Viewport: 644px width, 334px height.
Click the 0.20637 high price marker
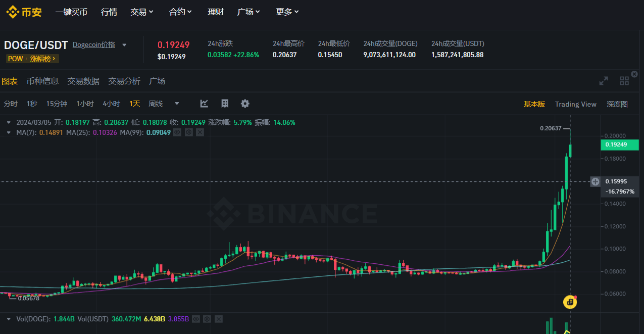pos(551,128)
